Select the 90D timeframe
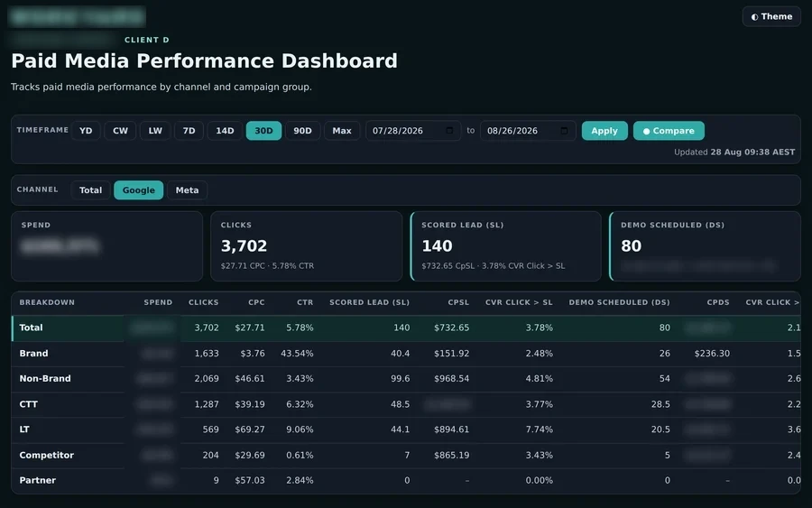 pos(302,131)
